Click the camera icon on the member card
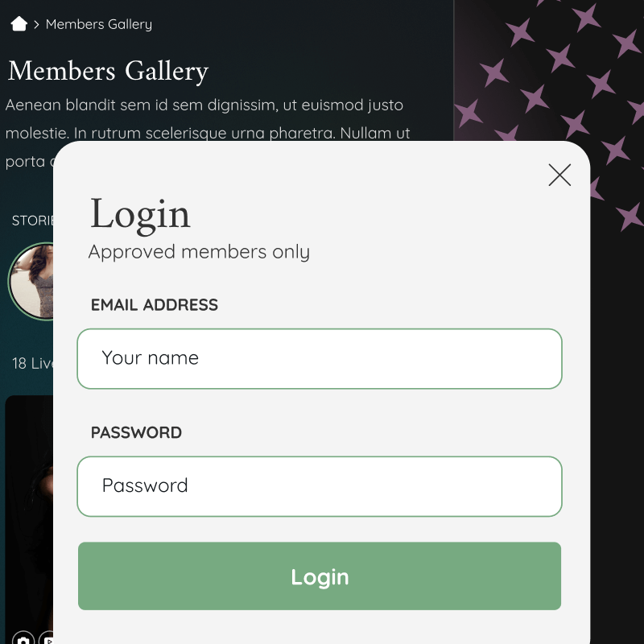The width and height of the screenshot is (644, 644). tap(23, 639)
